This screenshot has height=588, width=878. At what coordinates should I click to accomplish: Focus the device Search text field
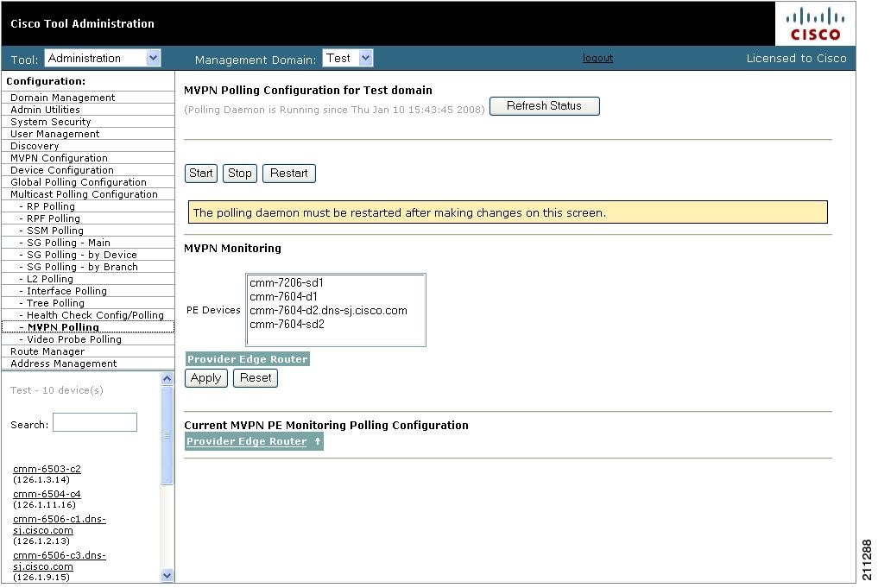pyautogui.click(x=95, y=423)
